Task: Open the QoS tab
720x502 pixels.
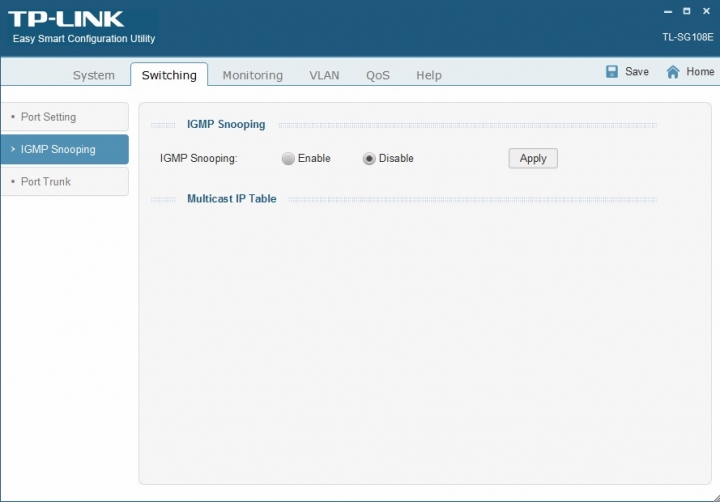Action: (x=378, y=75)
